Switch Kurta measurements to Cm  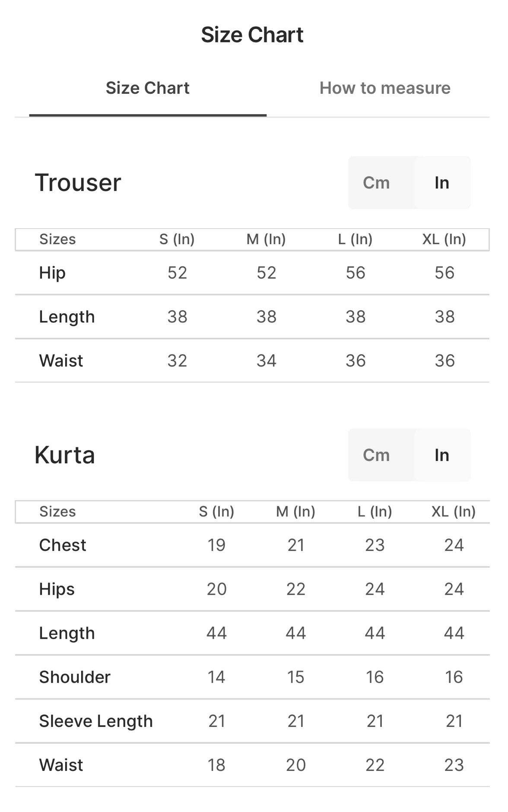376,455
